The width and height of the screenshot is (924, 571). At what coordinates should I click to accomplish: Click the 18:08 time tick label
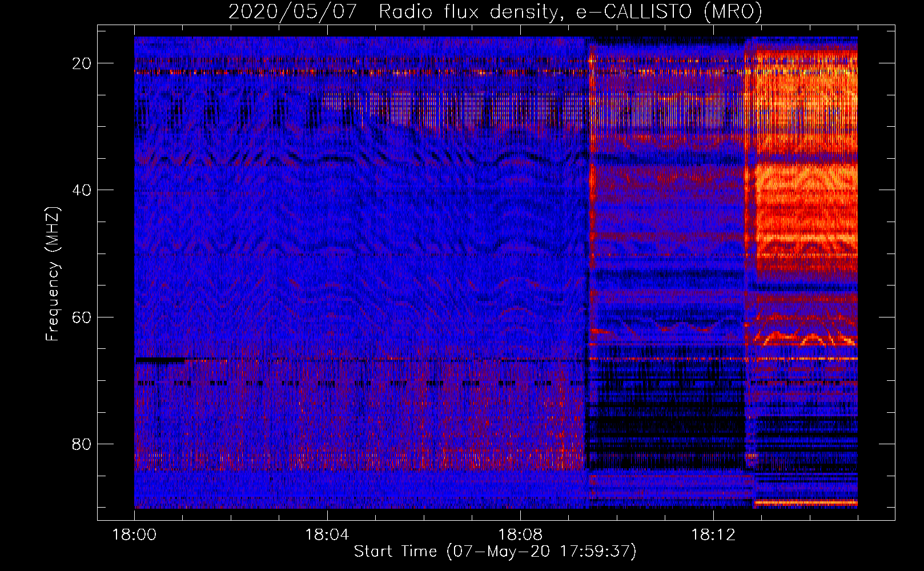point(520,535)
